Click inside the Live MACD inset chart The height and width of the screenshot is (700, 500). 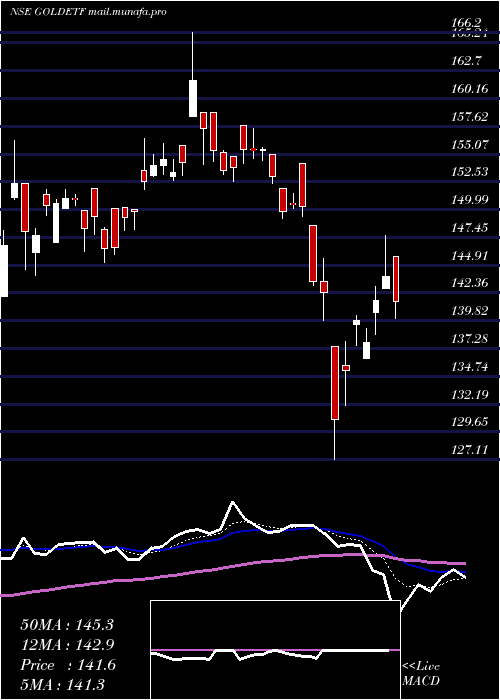(x=275, y=650)
